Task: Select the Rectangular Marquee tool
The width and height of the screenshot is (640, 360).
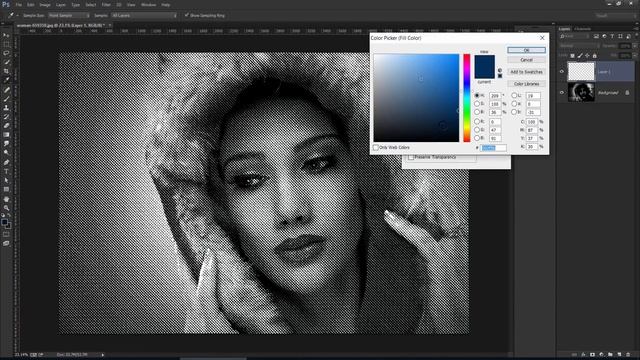Action: 6,44
